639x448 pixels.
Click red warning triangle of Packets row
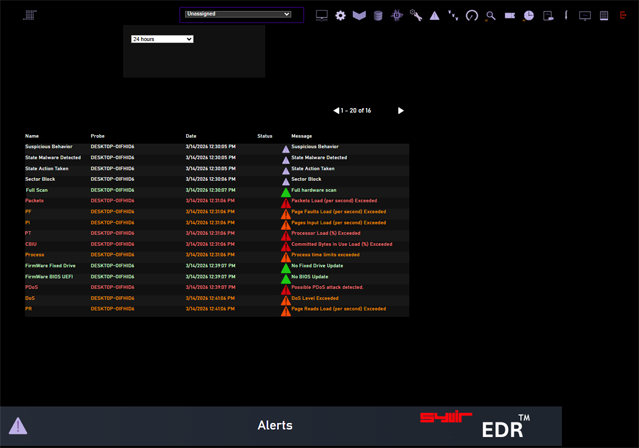click(x=286, y=203)
